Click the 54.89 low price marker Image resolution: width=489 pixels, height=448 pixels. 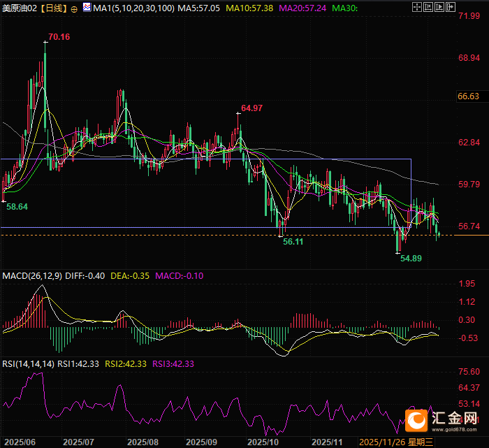(x=411, y=258)
